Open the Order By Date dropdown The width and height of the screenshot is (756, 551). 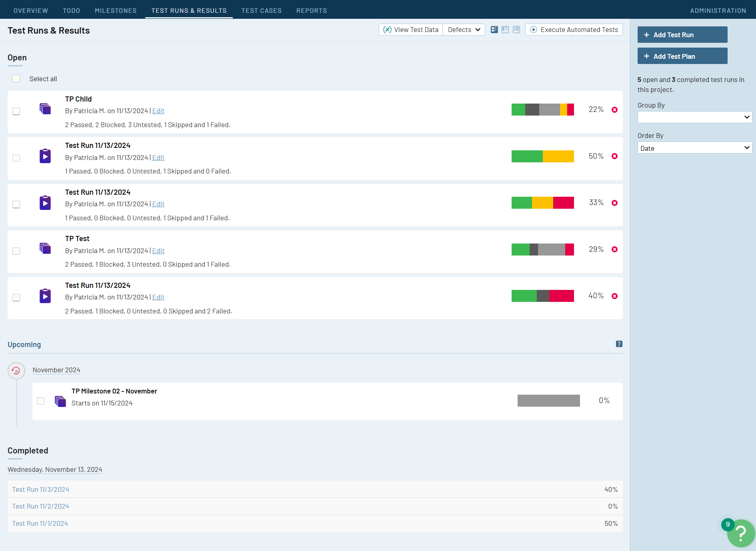point(694,148)
